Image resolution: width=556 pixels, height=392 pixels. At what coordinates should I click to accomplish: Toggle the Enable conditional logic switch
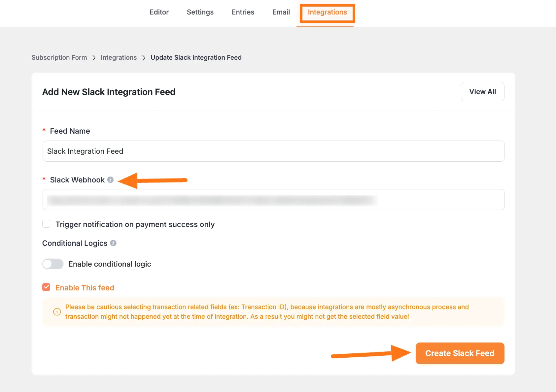[53, 264]
